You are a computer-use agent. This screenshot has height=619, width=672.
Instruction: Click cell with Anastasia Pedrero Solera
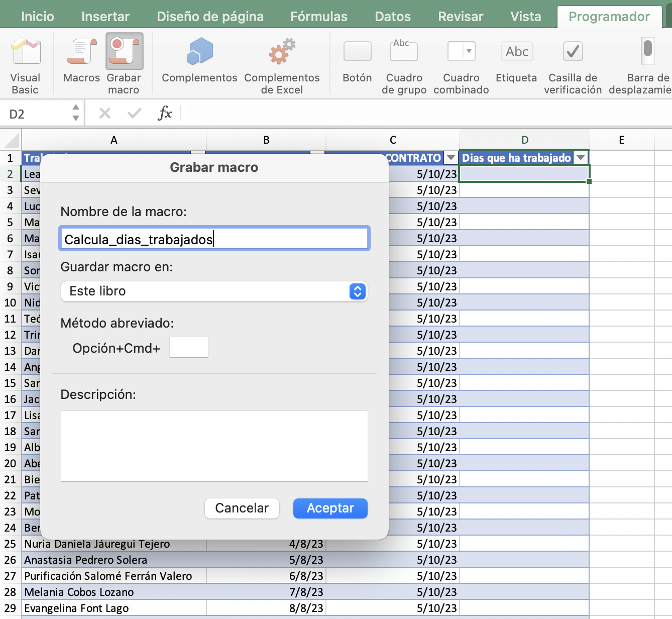point(114,560)
